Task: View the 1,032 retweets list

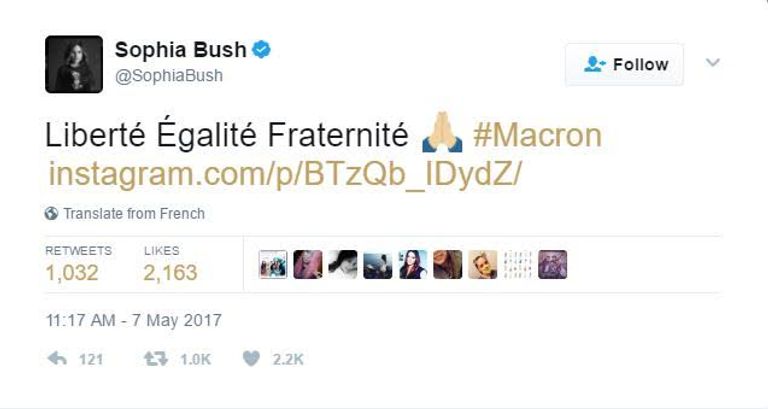Action: pos(72,272)
